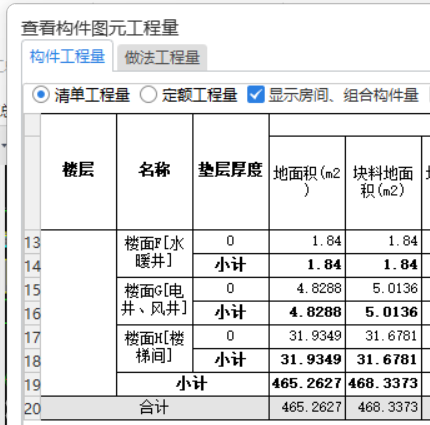Screen dimensions: 430x425
Task: Click the floor 小计 cell in row 19
Action: 193,384
